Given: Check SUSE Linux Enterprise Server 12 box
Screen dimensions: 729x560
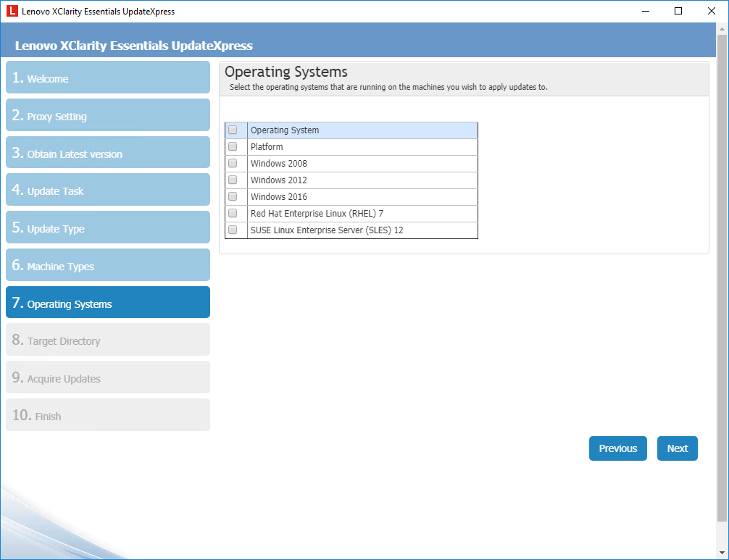Looking at the screenshot, I should click(x=233, y=230).
